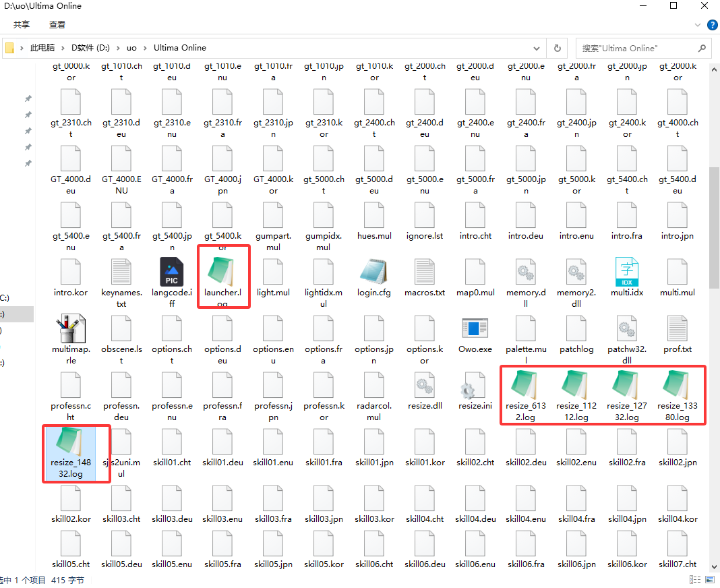Image resolution: width=720 pixels, height=588 pixels.
Task: Open the 共享 ribbon tab
Action: click(22, 25)
